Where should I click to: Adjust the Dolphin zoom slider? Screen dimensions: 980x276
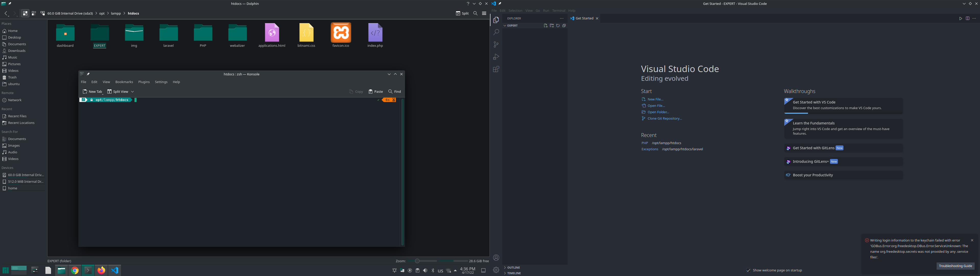pyautogui.click(x=422, y=261)
